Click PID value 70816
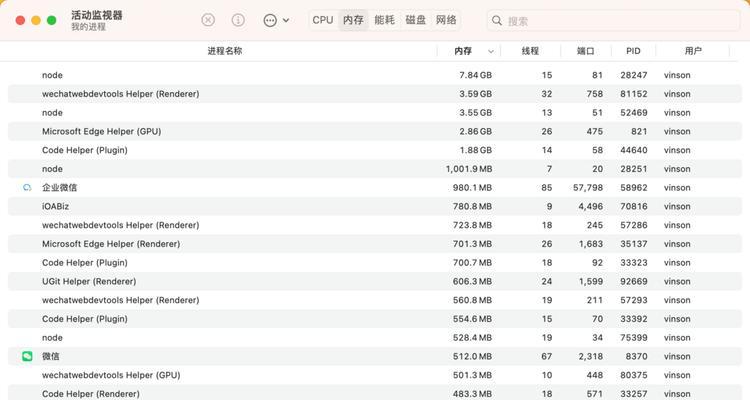The width and height of the screenshot is (750, 400). [x=634, y=206]
